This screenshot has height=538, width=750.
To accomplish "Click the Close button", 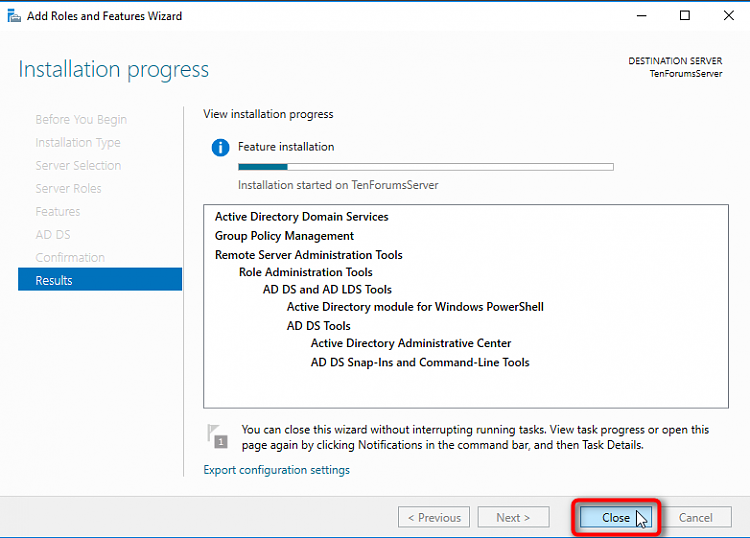I will [x=616, y=517].
